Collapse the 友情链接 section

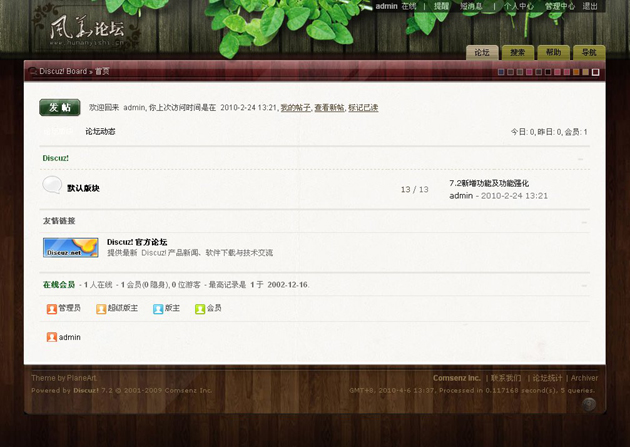582,221
